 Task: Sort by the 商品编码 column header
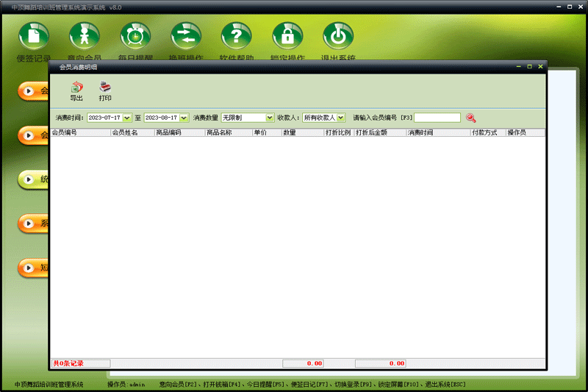click(180, 132)
